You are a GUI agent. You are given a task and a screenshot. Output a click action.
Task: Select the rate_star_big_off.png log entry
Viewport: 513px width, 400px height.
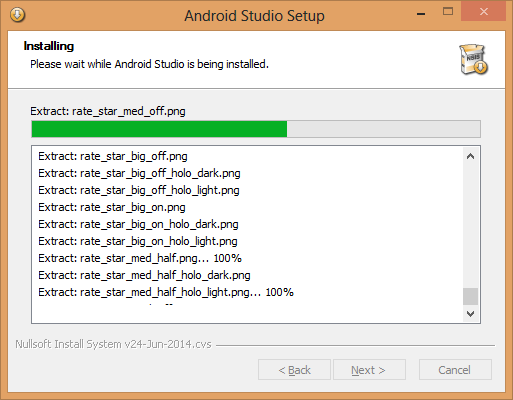113,156
